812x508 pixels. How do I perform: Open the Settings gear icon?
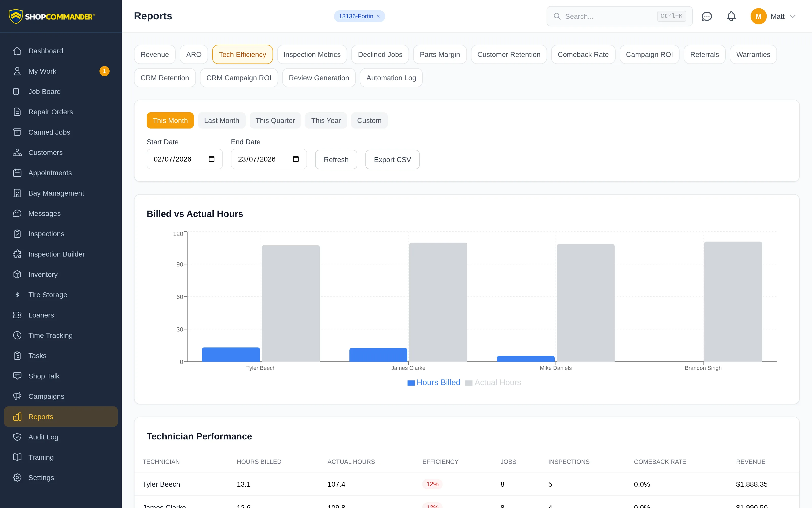click(17, 478)
